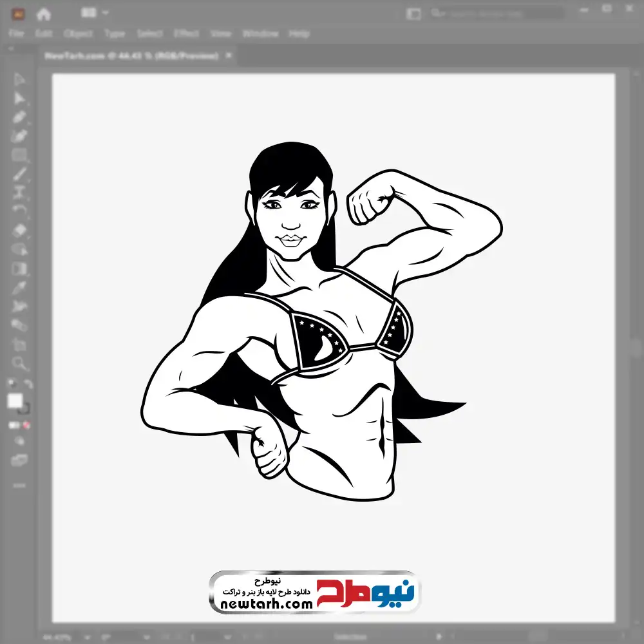This screenshot has height=644, width=644.
Task: Close the NewTarh.com document tab
Action: pos(228,56)
